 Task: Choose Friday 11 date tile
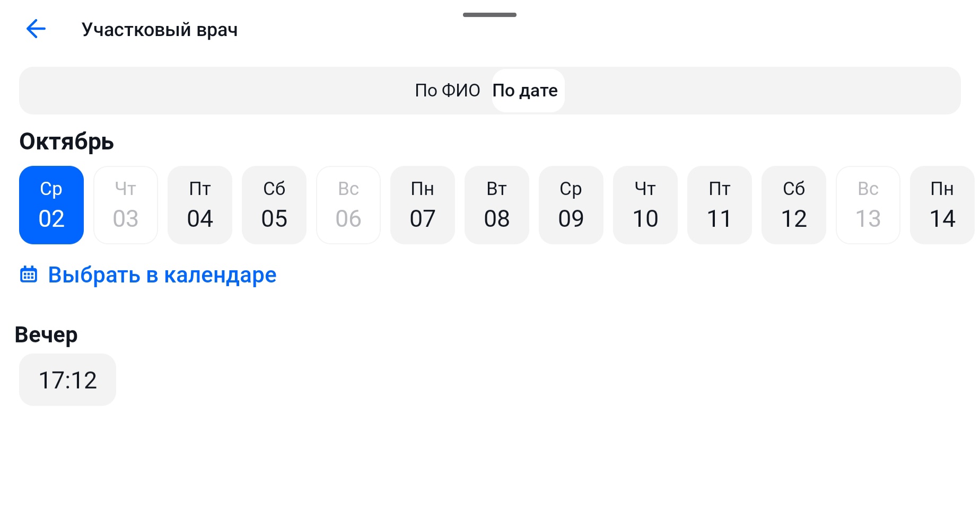(x=720, y=205)
